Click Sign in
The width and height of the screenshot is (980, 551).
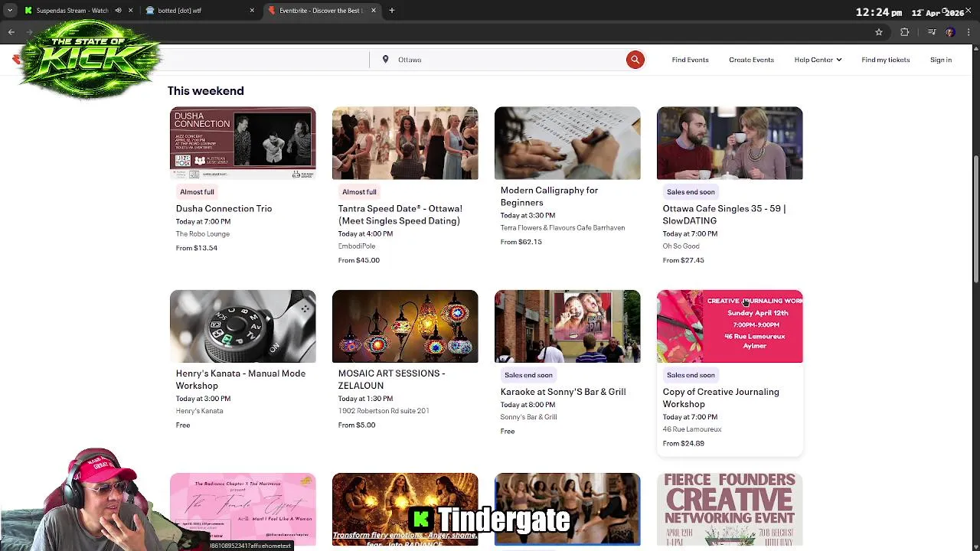[941, 60]
